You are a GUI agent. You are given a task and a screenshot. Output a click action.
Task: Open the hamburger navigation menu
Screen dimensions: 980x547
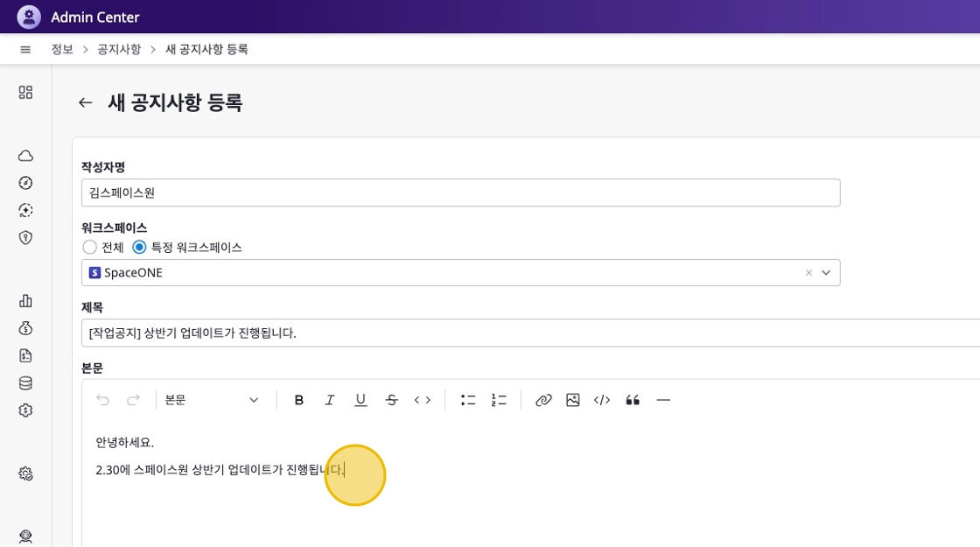tap(25, 50)
